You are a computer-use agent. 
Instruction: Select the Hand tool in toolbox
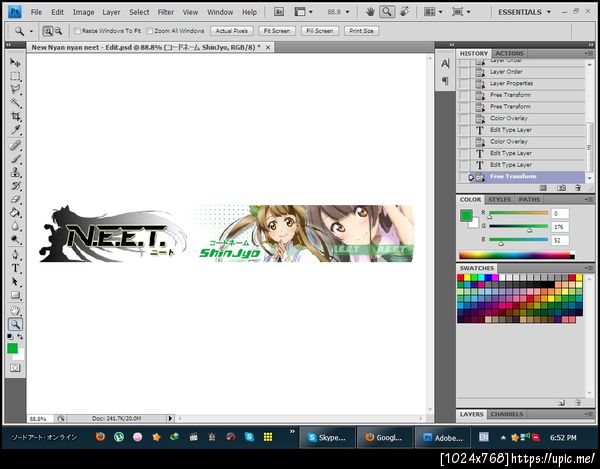coord(15,310)
